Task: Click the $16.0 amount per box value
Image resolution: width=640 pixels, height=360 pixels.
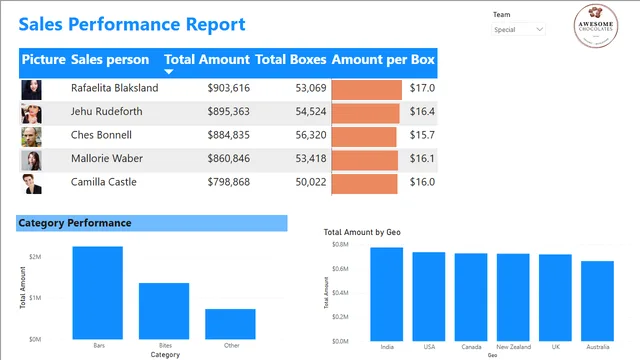Action: pyautogui.click(x=422, y=182)
